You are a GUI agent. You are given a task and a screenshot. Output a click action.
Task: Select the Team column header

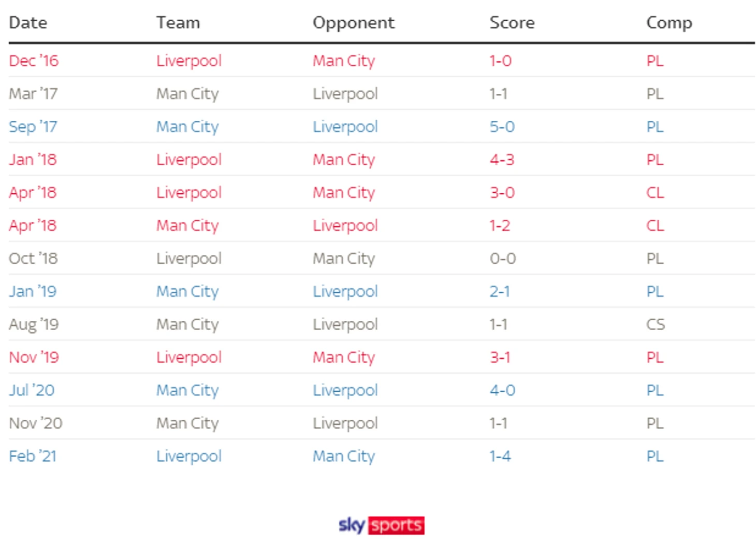pos(178,23)
